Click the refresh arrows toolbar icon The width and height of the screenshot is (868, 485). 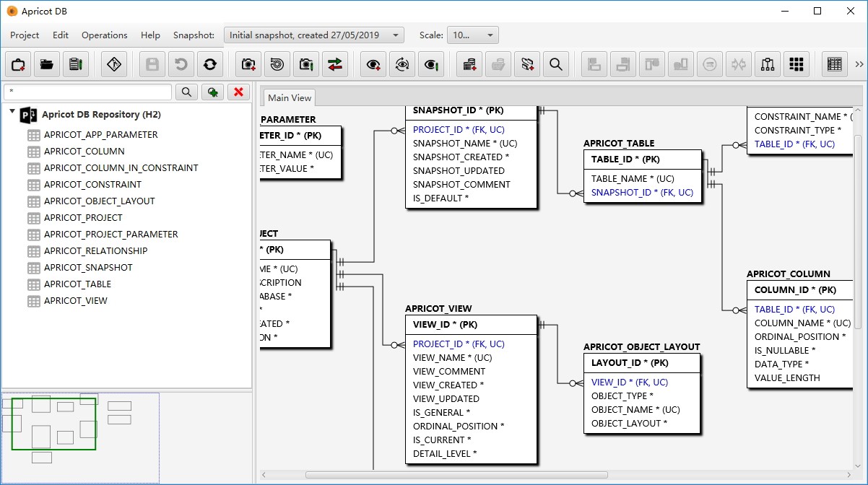pos(210,64)
